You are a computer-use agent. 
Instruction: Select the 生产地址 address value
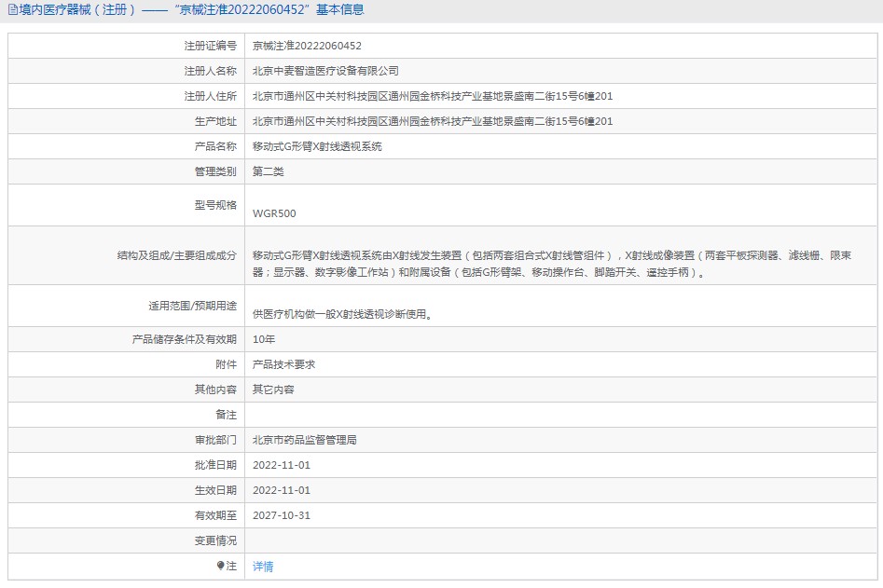coord(433,121)
